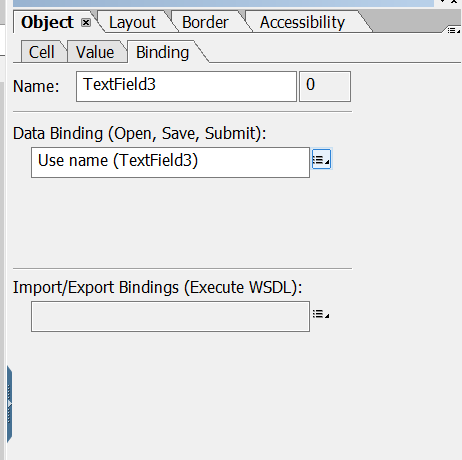Viewport: 462px width, 460px height.
Task: Switch to the Layout tab
Action: click(x=132, y=23)
